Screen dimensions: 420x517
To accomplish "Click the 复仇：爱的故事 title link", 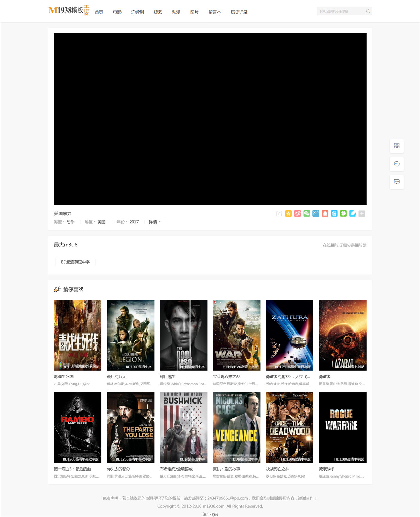I will (226, 469).
